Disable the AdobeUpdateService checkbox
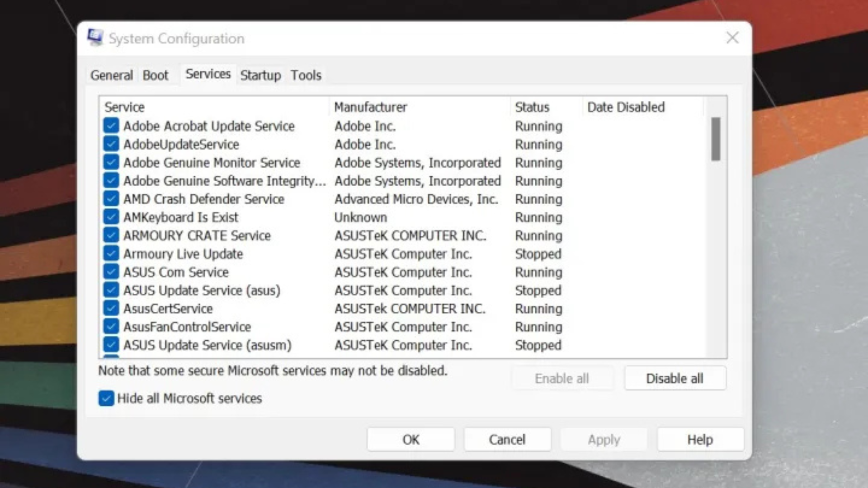Image resolution: width=868 pixels, height=488 pixels. pos(111,145)
